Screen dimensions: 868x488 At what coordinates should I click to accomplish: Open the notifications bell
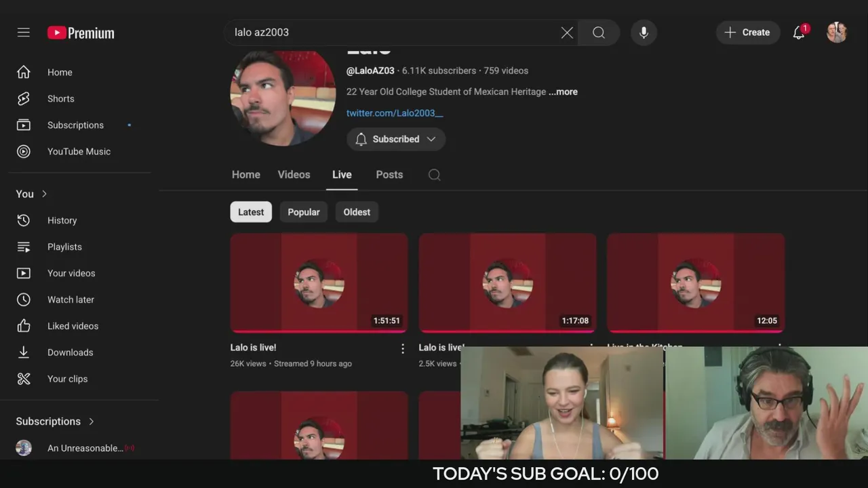pyautogui.click(x=800, y=33)
